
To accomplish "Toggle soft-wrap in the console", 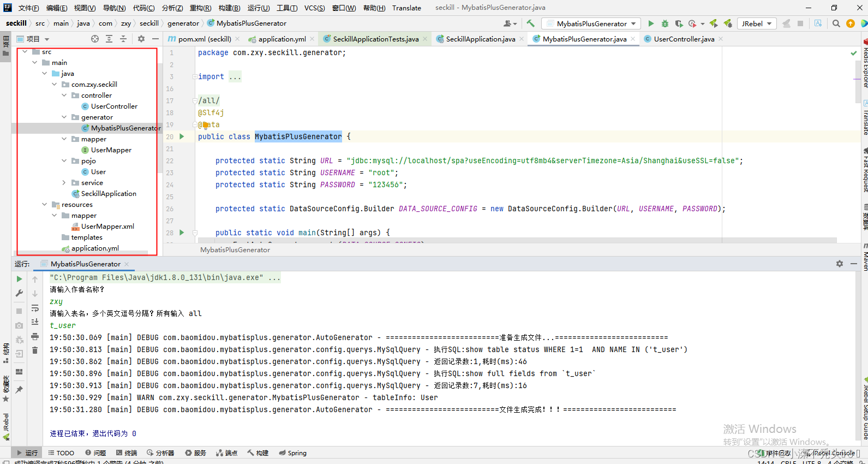I will coord(35,308).
